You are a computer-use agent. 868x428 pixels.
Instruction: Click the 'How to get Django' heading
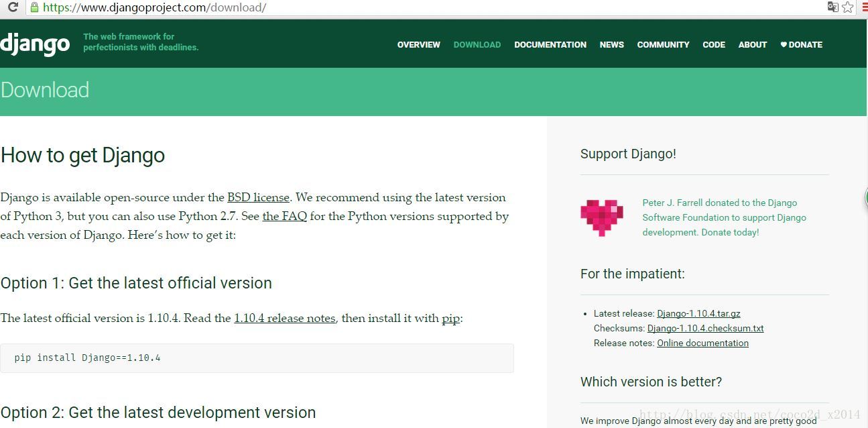pos(82,156)
